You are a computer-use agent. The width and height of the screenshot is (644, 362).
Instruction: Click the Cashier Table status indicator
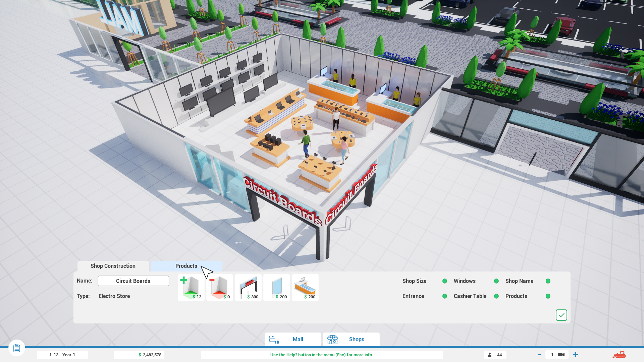[496, 296]
